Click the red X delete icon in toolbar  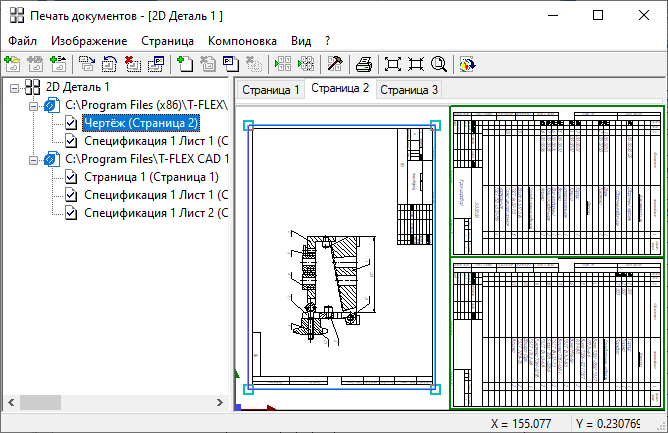(x=134, y=64)
